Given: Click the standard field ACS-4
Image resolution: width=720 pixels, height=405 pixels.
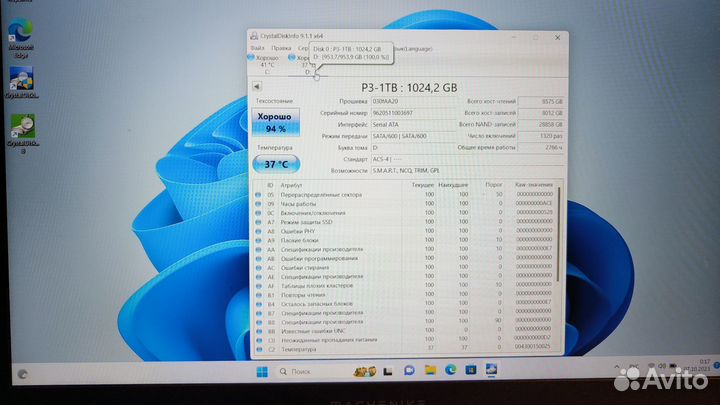Looking at the screenshot, I should (467, 159).
